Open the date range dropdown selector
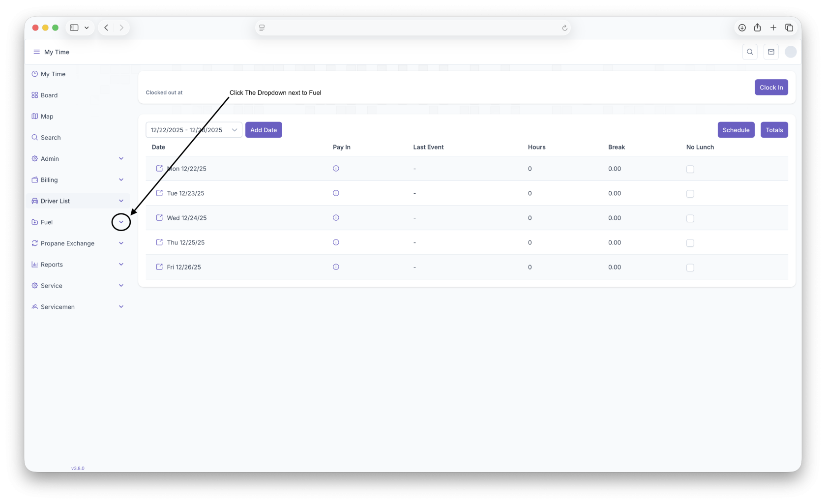 (194, 130)
